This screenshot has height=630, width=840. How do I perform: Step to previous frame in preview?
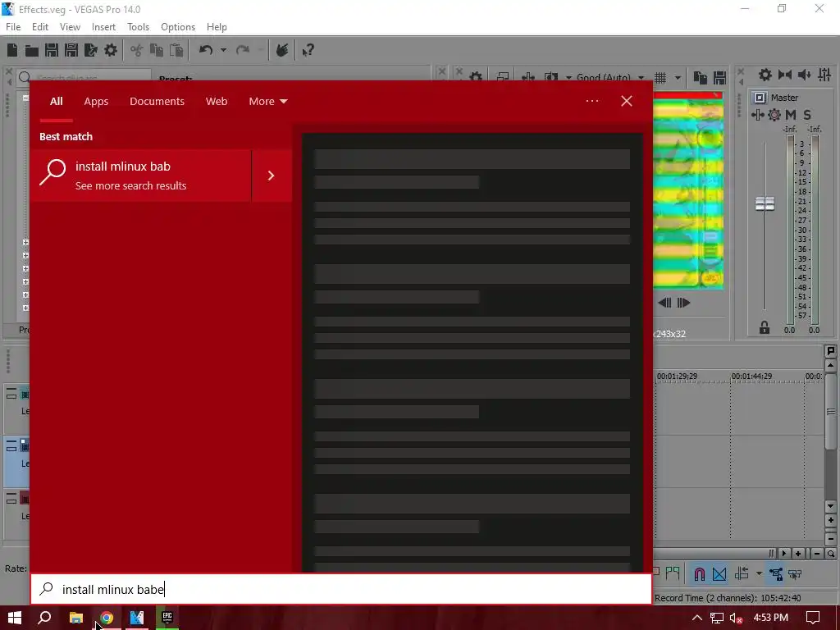click(664, 303)
